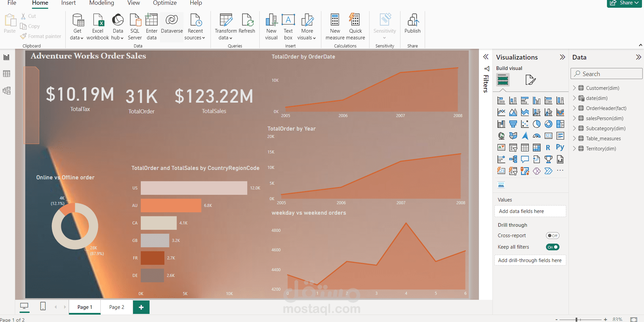Turn on the Cross-report toggle
This screenshot has height=322, width=644.
[x=553, y=236]
